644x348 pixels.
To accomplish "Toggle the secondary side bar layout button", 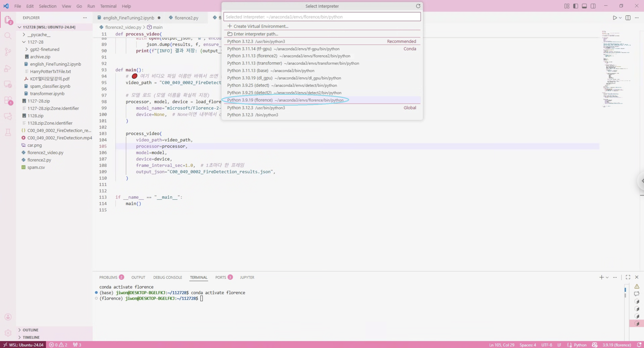I will (593, 6).
